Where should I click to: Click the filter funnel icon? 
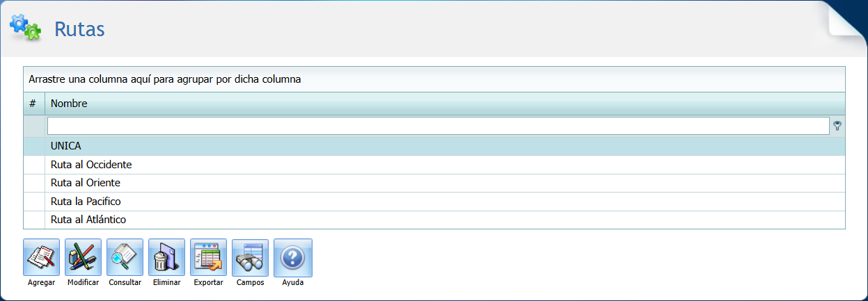coord(837,126)
